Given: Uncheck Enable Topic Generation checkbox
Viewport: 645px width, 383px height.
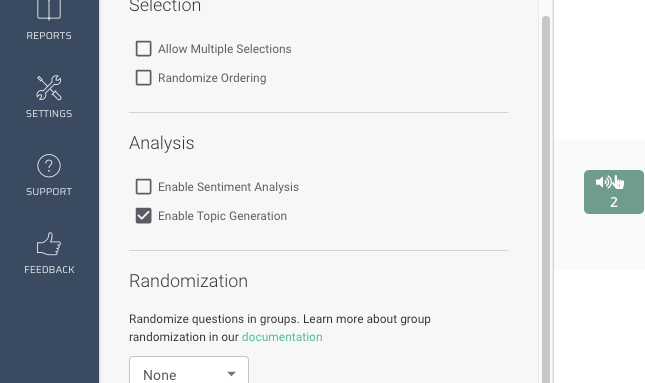Looking at the screenshot, I should click(x=144, y=216).
